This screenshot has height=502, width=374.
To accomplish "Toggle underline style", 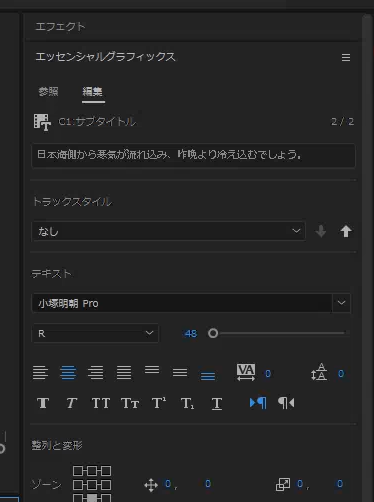I will coord(217,404).
